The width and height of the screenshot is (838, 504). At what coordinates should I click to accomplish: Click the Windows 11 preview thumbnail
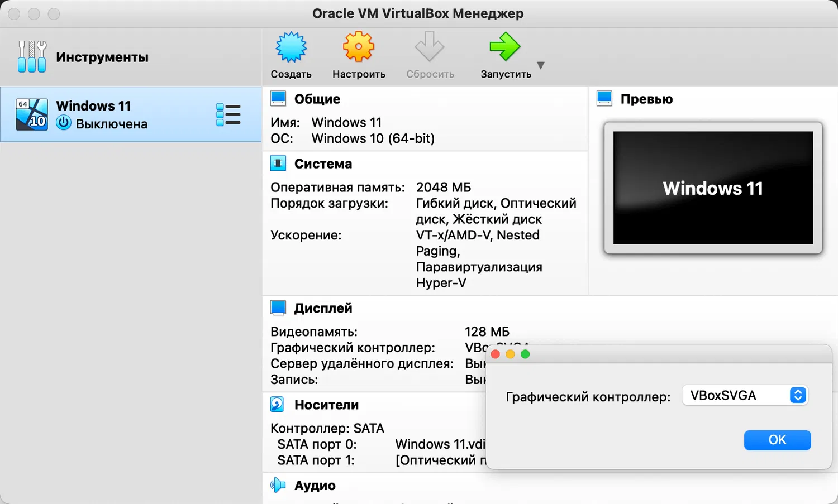point(713,188)
